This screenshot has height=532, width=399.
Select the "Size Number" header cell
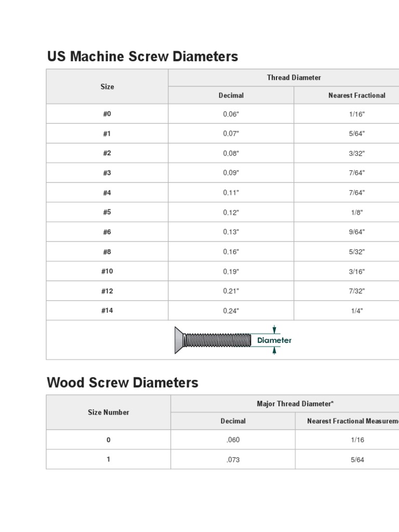coord(108,413)
